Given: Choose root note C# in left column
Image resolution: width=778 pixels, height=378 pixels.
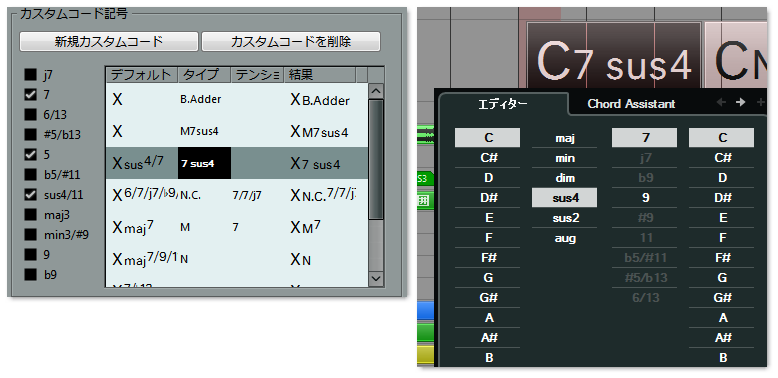Looking at the screenshot, I should [488, 158].
